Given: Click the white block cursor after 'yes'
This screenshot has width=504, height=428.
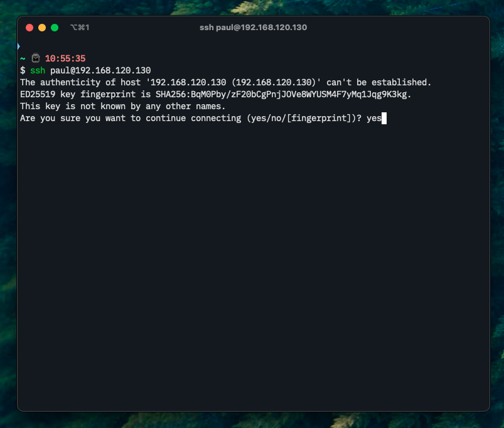Looking at the screenshot, I should [x=384, y=118].
